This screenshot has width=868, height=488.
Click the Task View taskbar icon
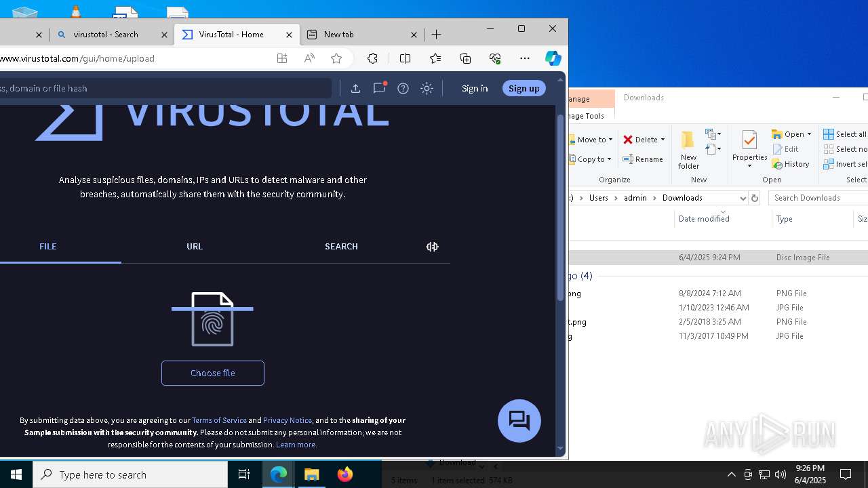point(244,474)
